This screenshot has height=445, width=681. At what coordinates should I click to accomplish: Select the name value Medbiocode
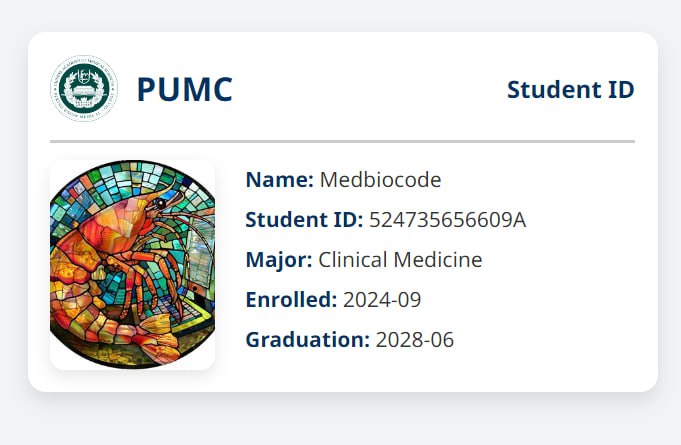(x=380, y=180)
